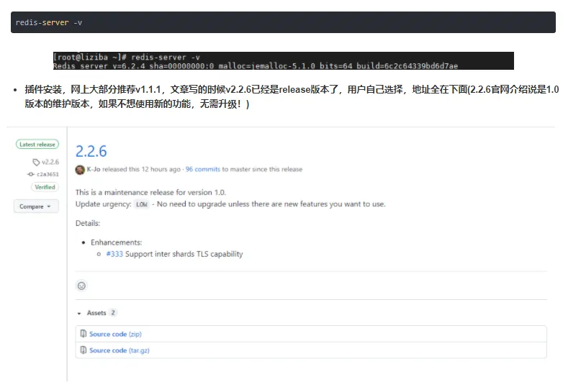
Task: Download Source code (zip)
Action: point(115,334)
